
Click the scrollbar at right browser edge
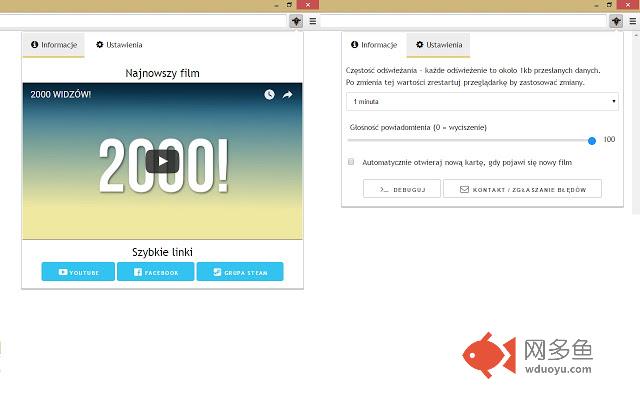coord(636,122)
